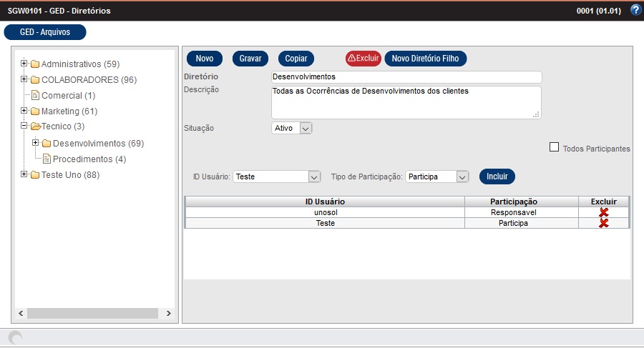Click red X delete icon for Teste user
This screenshot has height=348, width=644.
tap(603, 223)
